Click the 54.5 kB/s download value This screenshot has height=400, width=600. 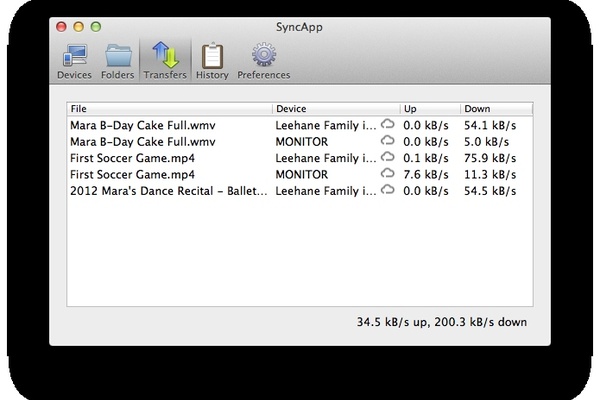tap(490, 191)
